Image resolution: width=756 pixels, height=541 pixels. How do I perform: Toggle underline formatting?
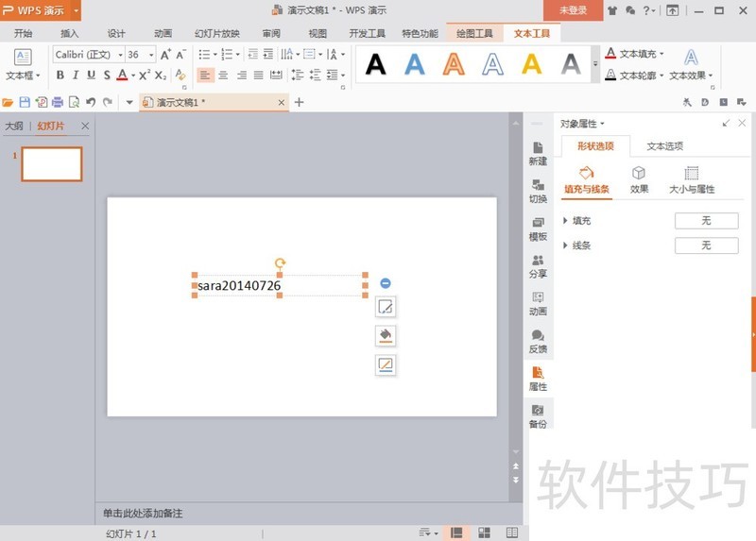point(91,76)
